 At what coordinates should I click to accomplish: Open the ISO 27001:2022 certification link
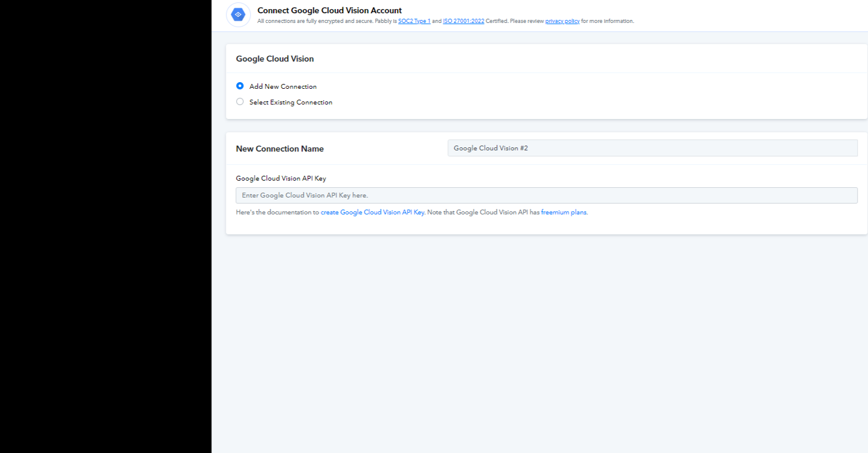pyautogui.click(x=463, y=21)
